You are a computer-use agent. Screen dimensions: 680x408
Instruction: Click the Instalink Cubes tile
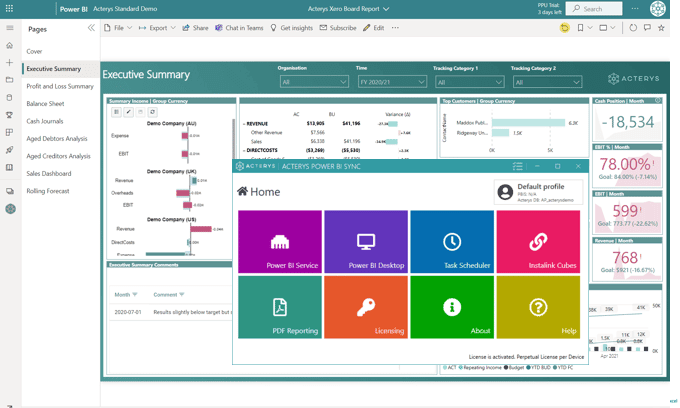538,242
